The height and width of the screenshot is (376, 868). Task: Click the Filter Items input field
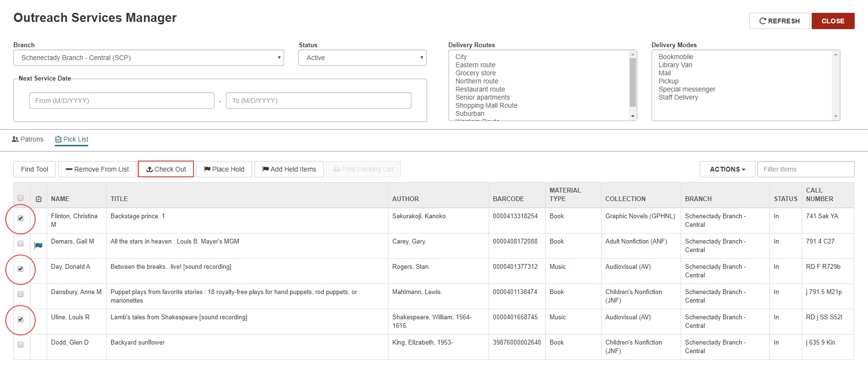click(806, 169)
